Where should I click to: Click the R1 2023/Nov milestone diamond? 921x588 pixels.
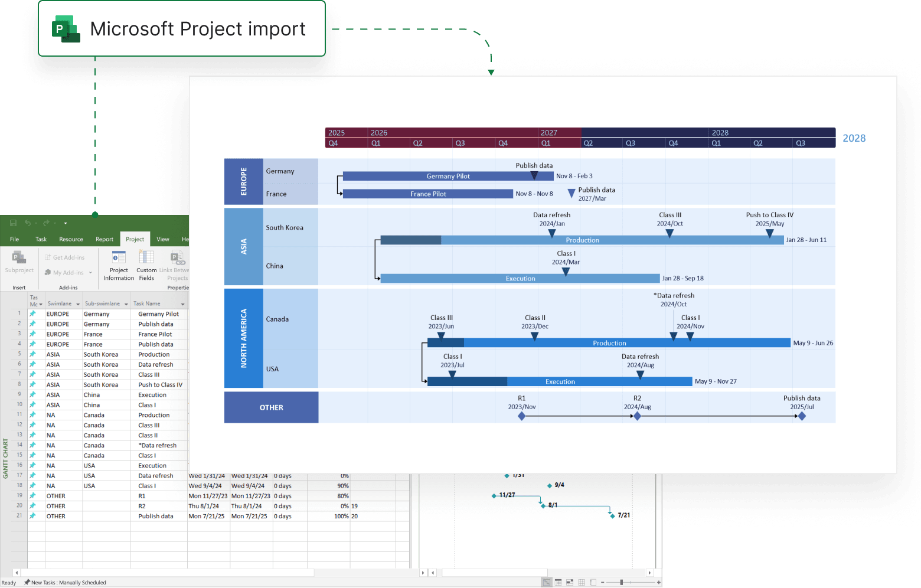pos(522,416)
